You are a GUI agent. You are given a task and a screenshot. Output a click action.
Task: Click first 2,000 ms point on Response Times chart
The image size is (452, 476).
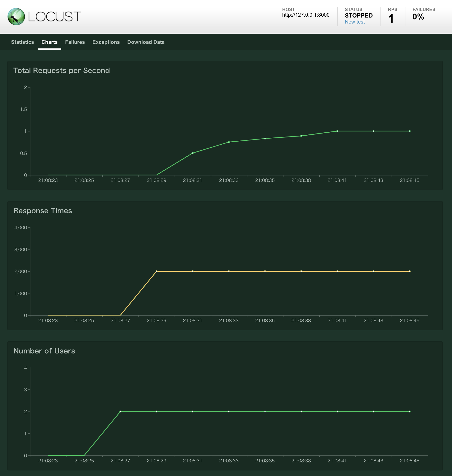pyautogui.click(x=156, y=271)
